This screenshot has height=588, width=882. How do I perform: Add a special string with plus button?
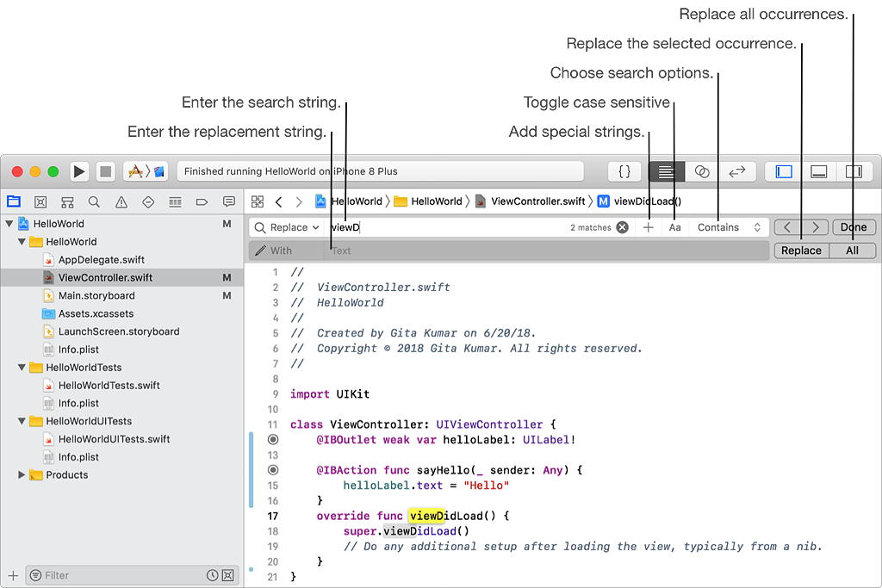coord(648,227)
